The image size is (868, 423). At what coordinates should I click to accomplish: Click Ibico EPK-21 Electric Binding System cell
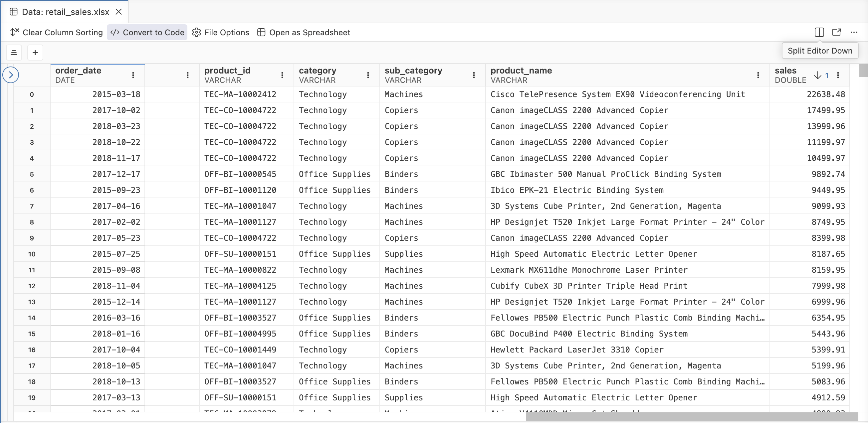pos(627,190)
